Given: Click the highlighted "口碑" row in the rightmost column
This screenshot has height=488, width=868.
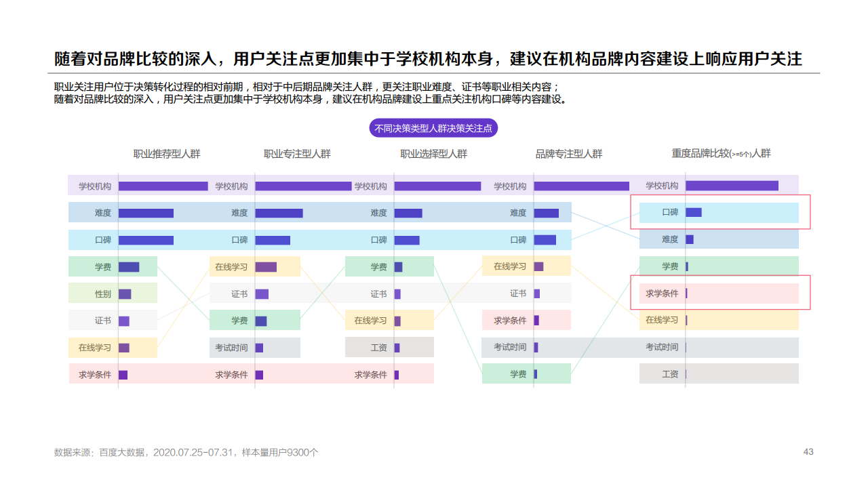Looking at the screenshot, I should [x=718, y=212].
